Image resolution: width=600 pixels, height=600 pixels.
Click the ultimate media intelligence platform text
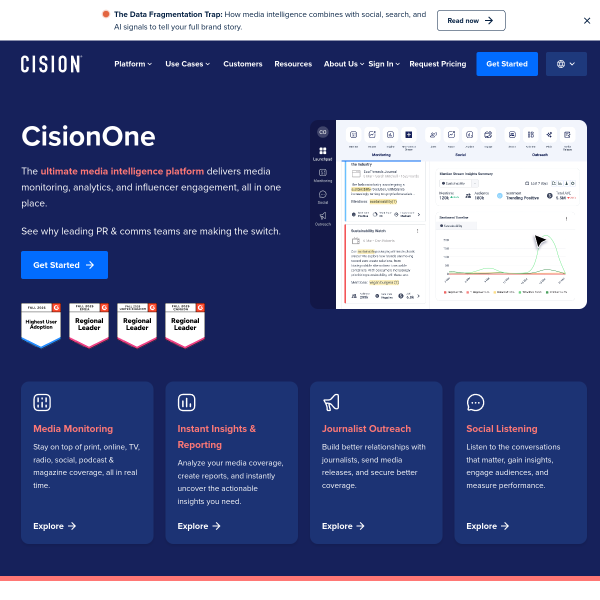122,171
